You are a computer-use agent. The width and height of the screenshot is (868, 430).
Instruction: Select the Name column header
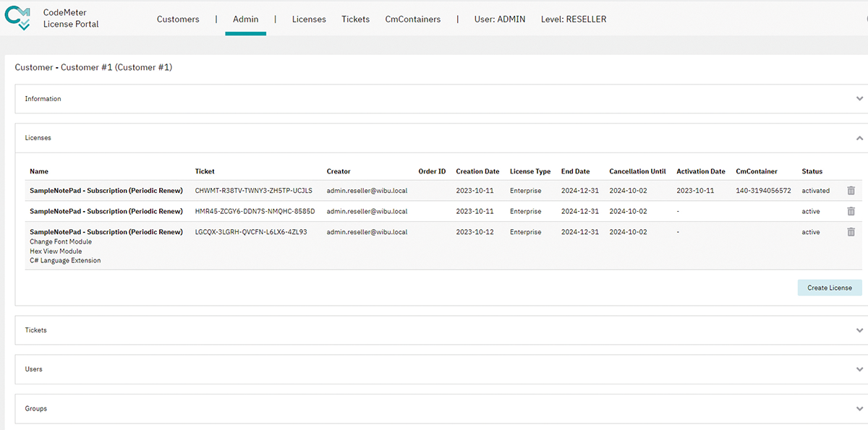39,172
